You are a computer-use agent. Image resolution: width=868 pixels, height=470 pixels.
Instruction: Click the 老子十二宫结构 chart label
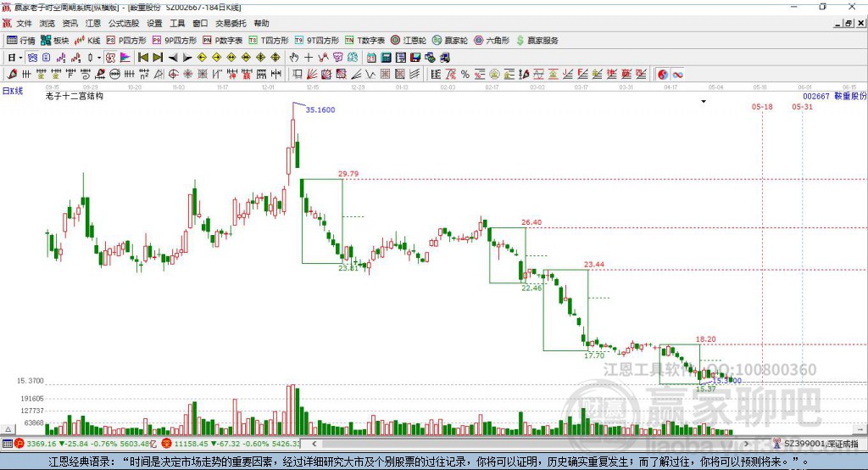(x=75, y=96)
